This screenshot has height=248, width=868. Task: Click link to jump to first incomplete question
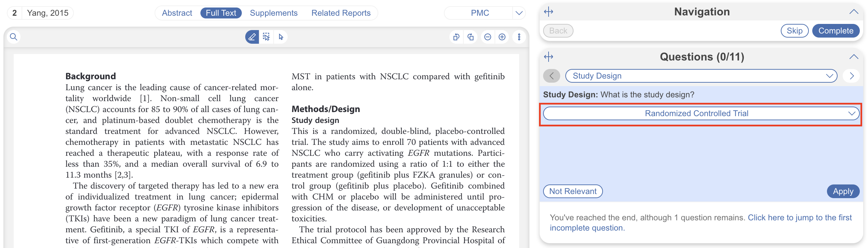click(800, 218)
